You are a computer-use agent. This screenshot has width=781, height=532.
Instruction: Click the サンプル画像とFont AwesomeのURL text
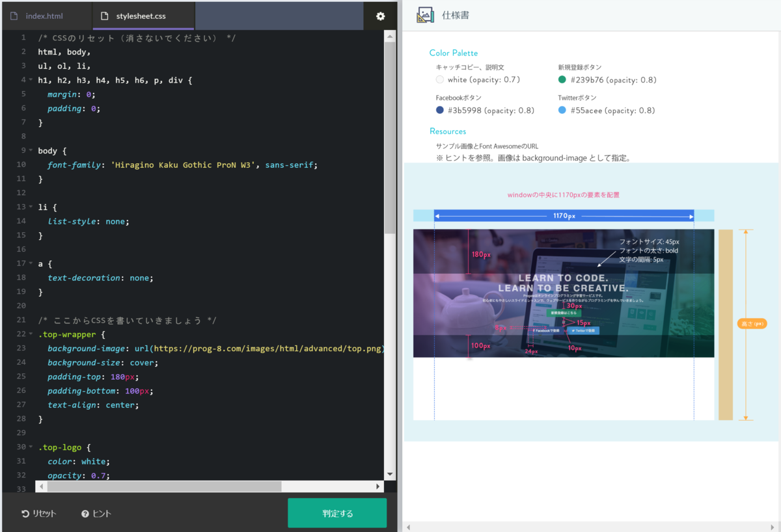coord(487,146)
